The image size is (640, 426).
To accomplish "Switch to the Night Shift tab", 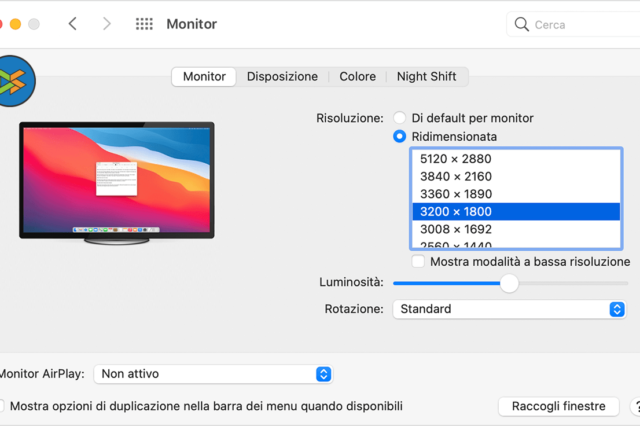I will [426, 77].
